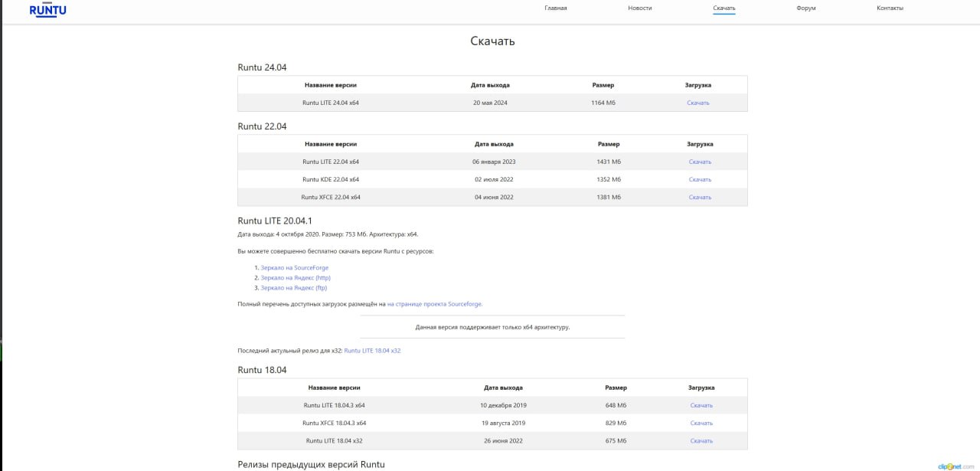This screenshot has width=980, height=471.
Task: Click the RUNTU logo
Action: tap(47, 9)
